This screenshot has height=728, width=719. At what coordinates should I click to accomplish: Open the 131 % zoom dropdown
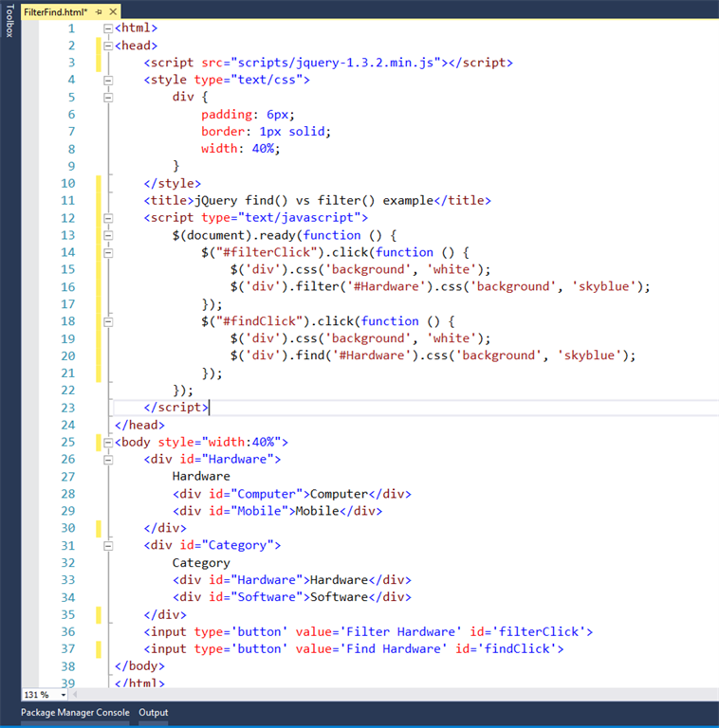pyautogui.click(x=64, y=695)
